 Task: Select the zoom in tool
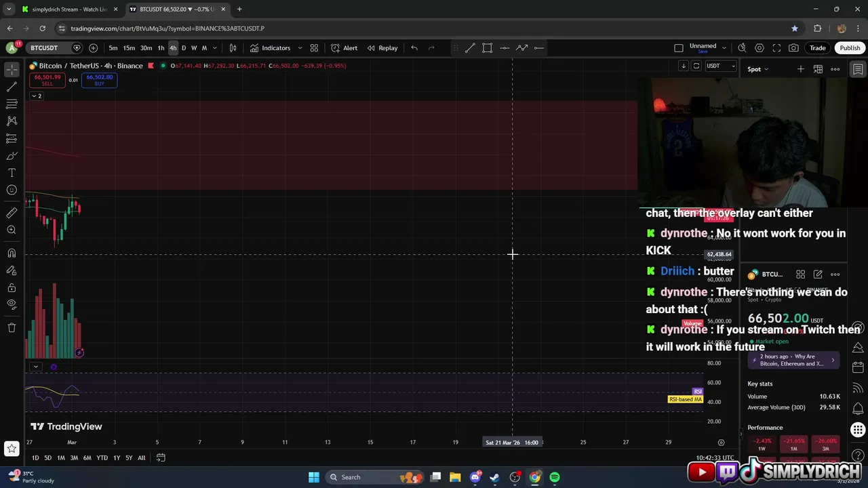(x=12, y=230)
